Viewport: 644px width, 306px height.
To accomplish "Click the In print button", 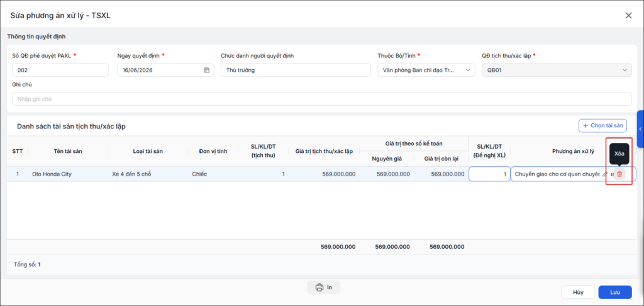I will [324, 287].
